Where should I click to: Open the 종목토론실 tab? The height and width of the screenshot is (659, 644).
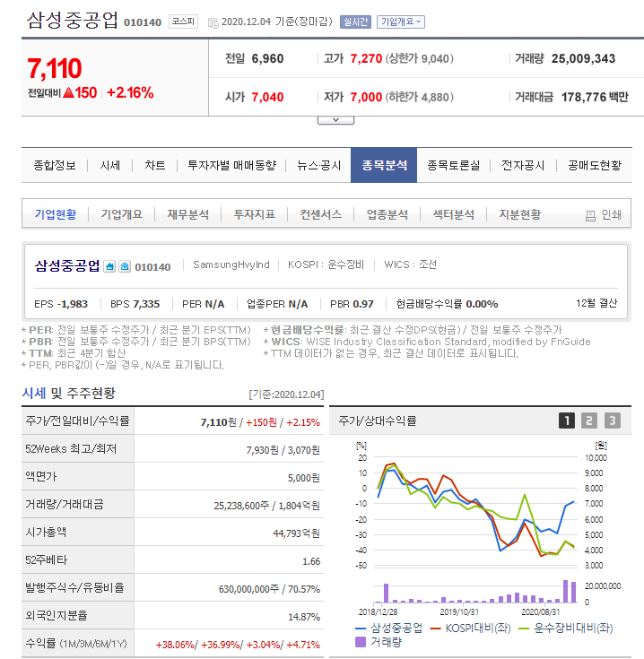click(453, 165)
